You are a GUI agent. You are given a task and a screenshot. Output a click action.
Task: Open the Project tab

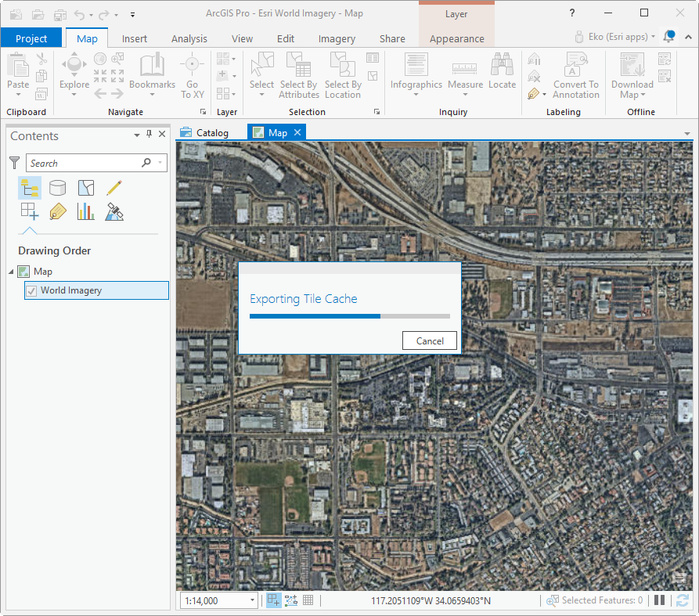coord(31,38)
